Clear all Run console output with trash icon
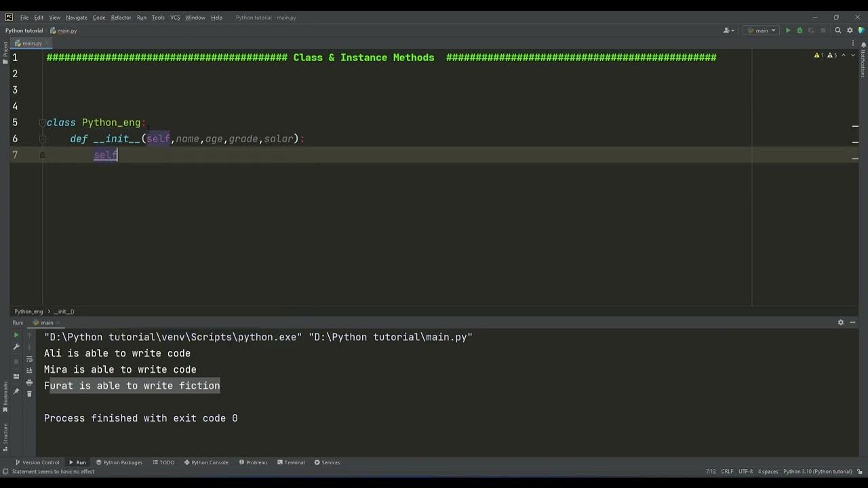Image resolution: width=868 pixels, height=488 pixels. pos(29,394)
